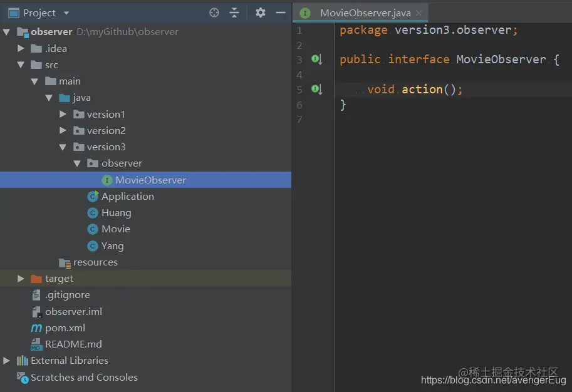The height and width of the screenshot is (392, 572).
Task: Click the External Libraries icon
Action: coord(23,361)
